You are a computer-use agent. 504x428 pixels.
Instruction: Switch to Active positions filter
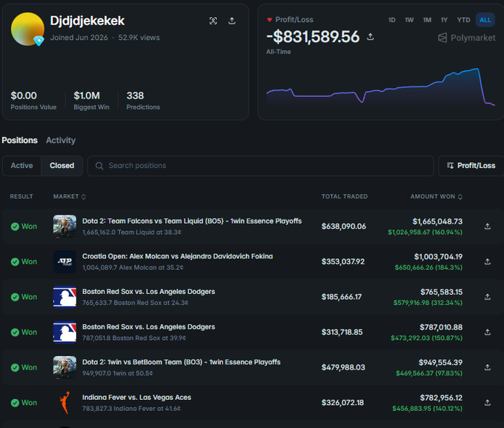point(21,166)
